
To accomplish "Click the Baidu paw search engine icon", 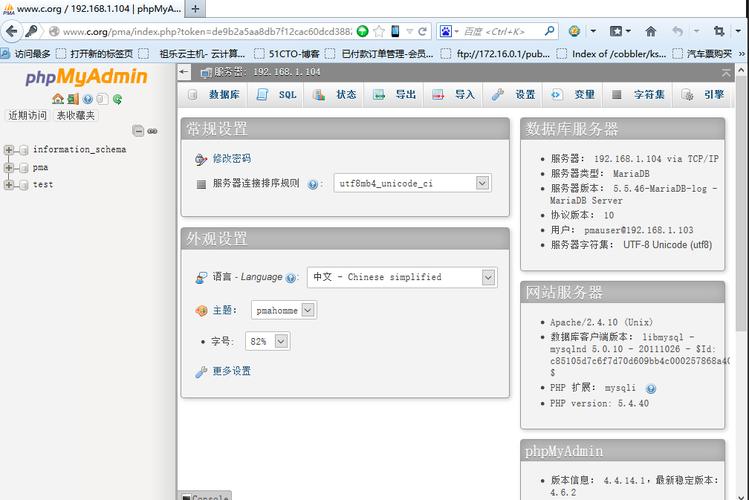I will (446, 32).
